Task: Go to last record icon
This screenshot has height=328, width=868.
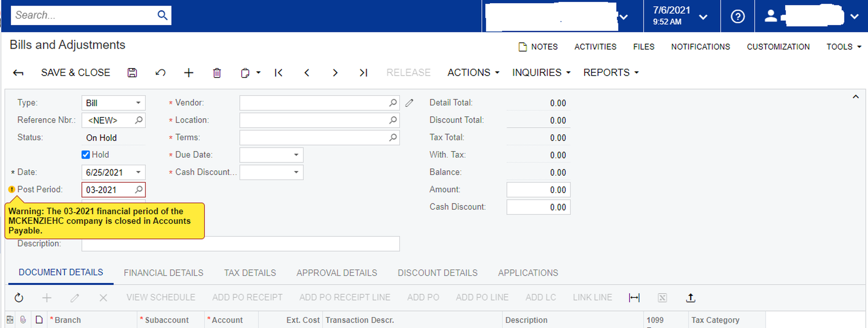Action: [363, 73]
